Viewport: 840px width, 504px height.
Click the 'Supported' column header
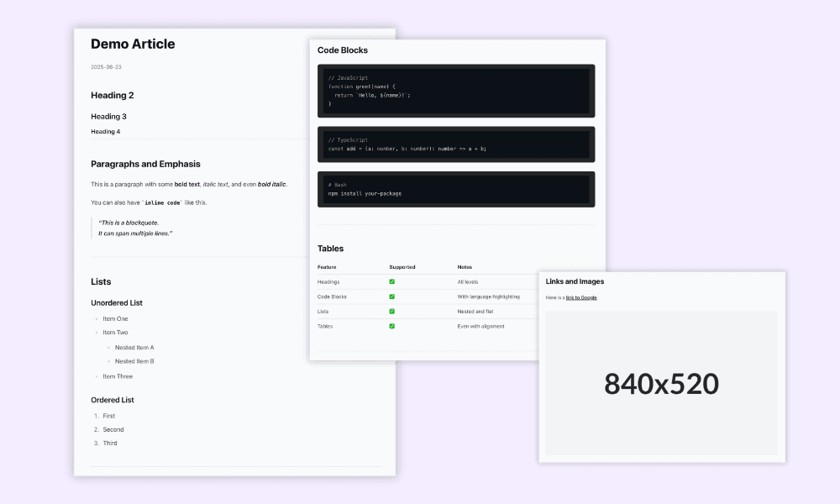pyautogui.click(x=402, y=267)
